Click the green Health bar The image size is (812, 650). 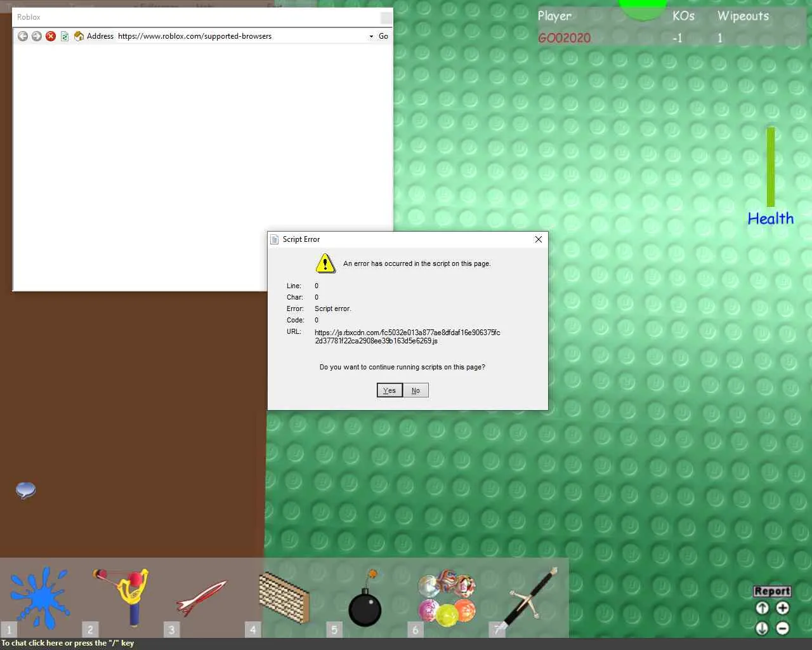771,166
